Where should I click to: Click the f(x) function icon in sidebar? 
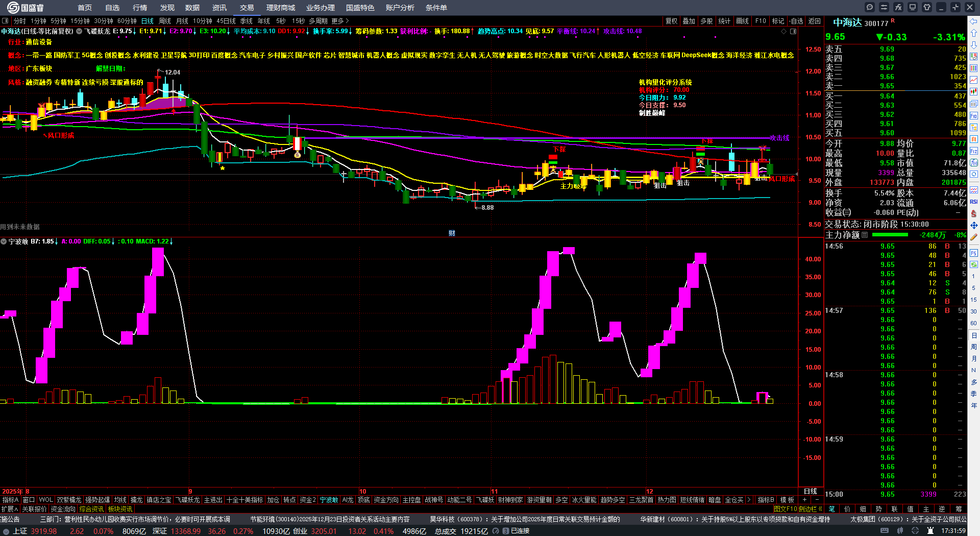[x=974, y=162]
